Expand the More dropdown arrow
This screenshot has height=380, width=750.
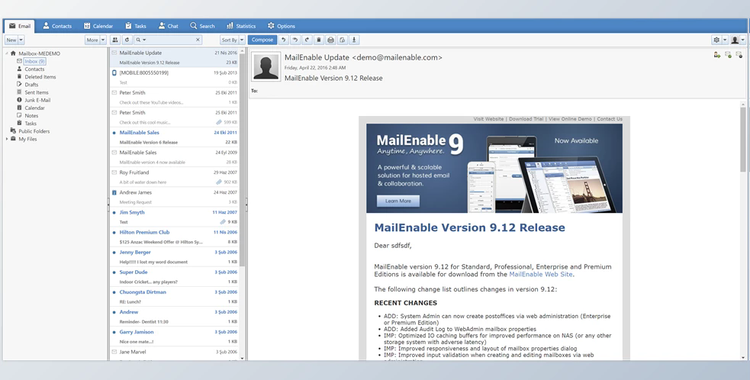[x=103, y=40]
